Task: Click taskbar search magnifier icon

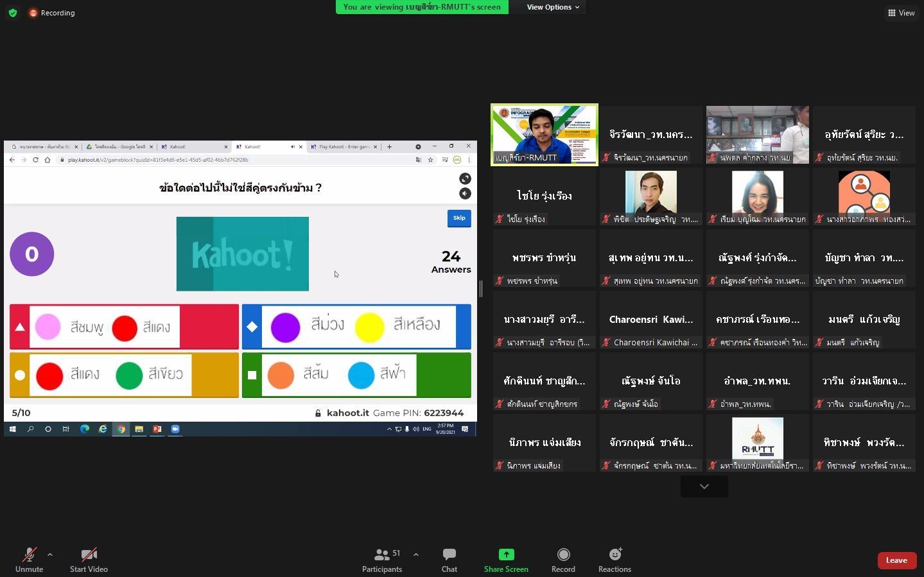Action: pos(30,429)
